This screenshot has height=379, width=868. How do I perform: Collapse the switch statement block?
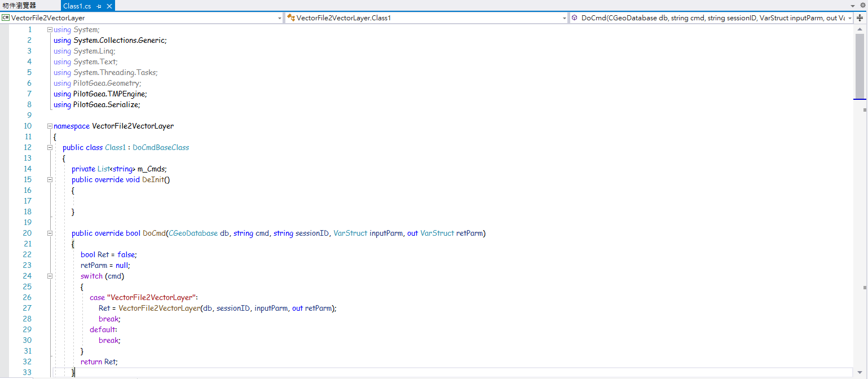50,276
